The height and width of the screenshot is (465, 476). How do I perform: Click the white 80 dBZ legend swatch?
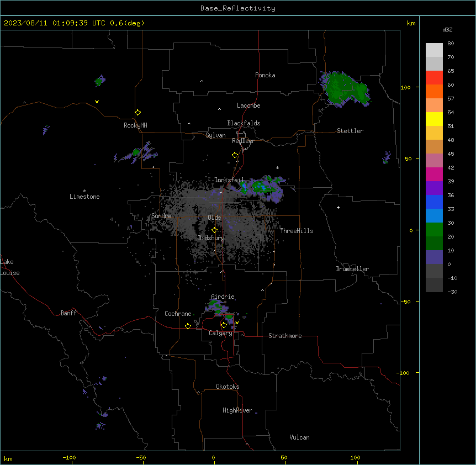tap(434, 50)
